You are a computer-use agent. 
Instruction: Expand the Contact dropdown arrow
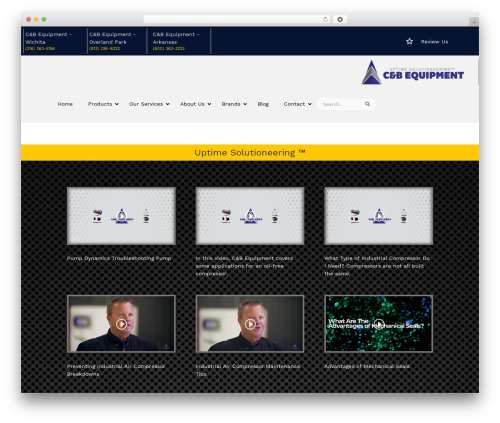tap(310, 104)
